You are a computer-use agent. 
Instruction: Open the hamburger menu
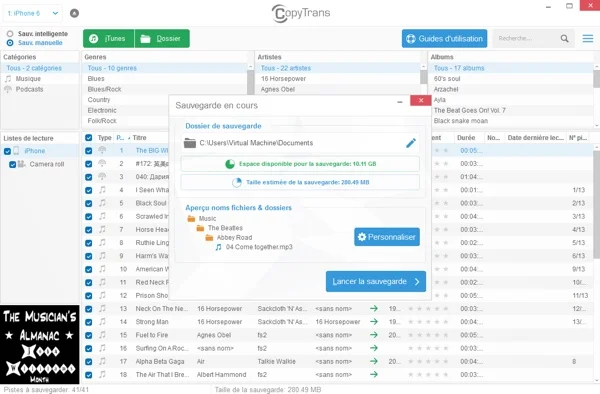[x=588, y=39]
